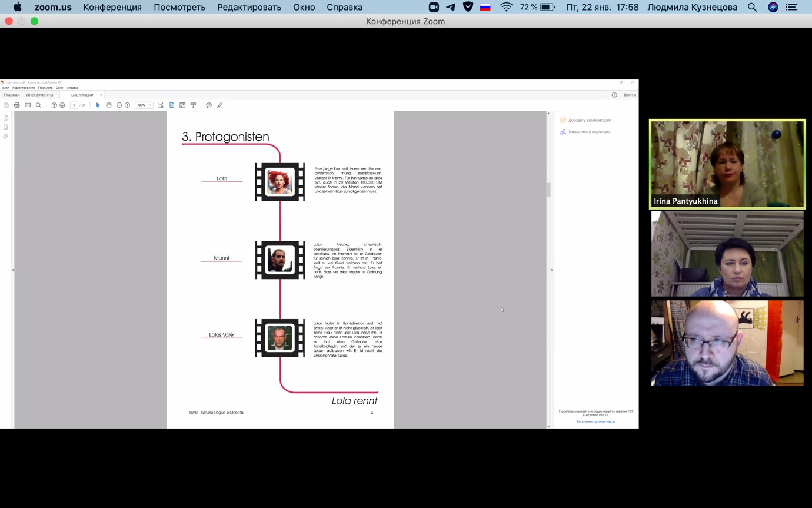Select Irina Pantyukhina's video tile

pos(727,164)
